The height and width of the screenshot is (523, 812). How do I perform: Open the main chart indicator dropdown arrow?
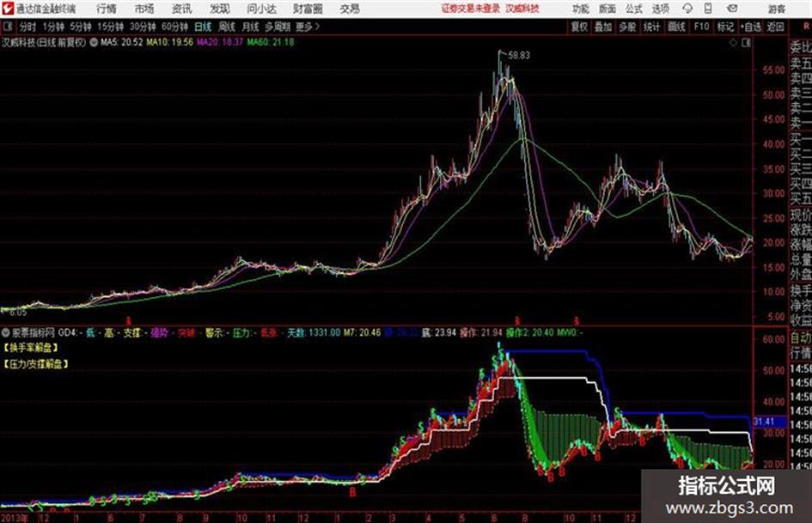94,42
